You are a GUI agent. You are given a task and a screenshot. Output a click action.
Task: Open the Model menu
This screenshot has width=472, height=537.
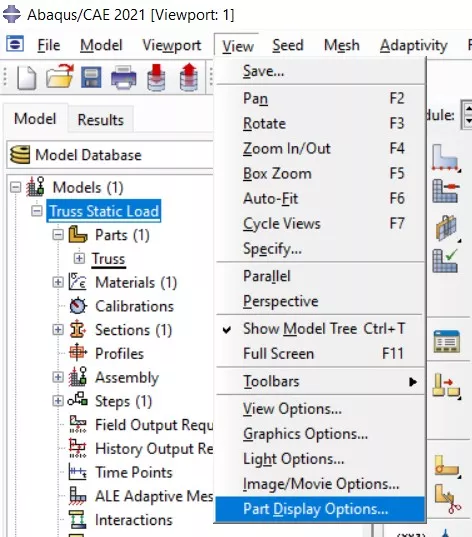tap(101, 45)
